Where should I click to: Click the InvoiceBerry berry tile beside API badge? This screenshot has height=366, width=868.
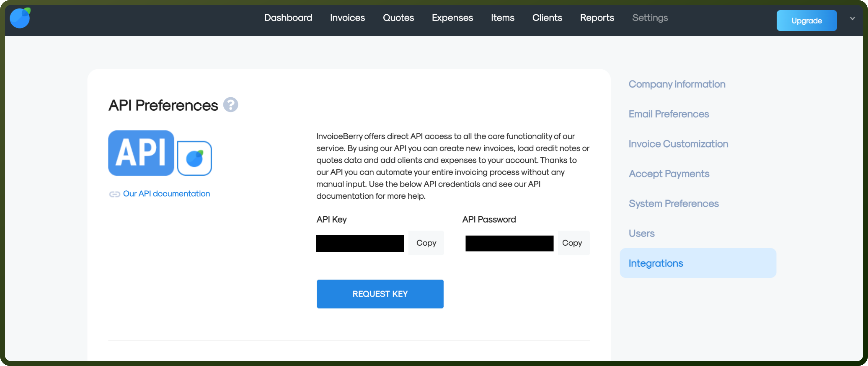(x=194, y=158)
